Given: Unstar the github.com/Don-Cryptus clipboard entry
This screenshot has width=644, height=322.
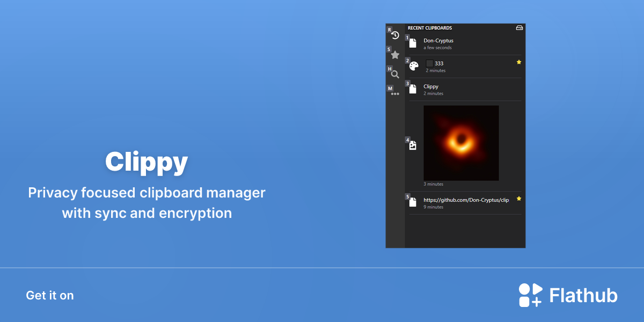Looking at the screenshot, I should pyautogui.click(x=519, y=199).
